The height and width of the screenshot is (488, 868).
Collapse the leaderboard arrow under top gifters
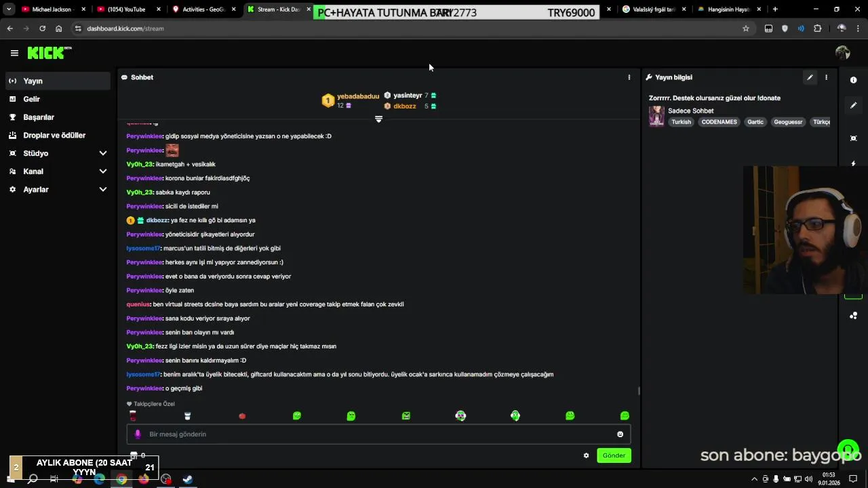(x=378, y=119)
